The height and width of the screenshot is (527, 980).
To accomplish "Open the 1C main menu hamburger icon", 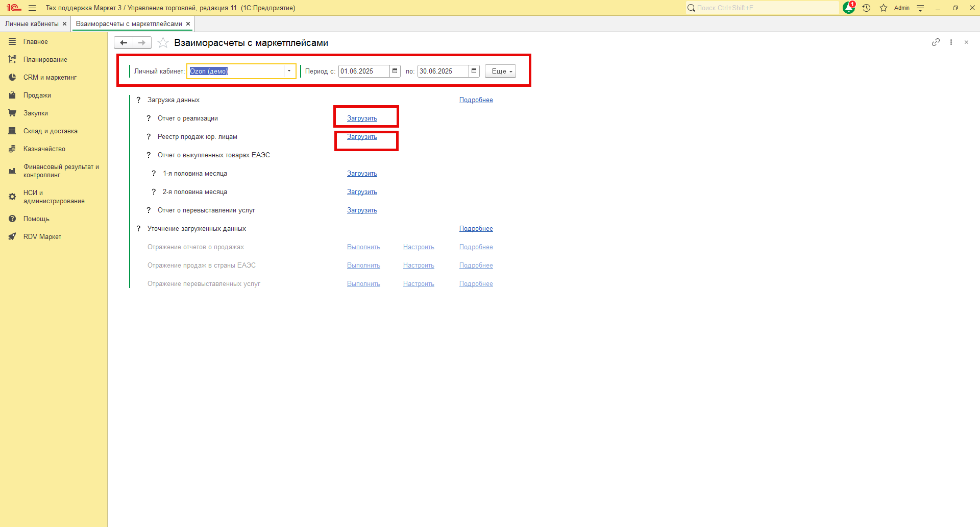I will coord(32,8).
